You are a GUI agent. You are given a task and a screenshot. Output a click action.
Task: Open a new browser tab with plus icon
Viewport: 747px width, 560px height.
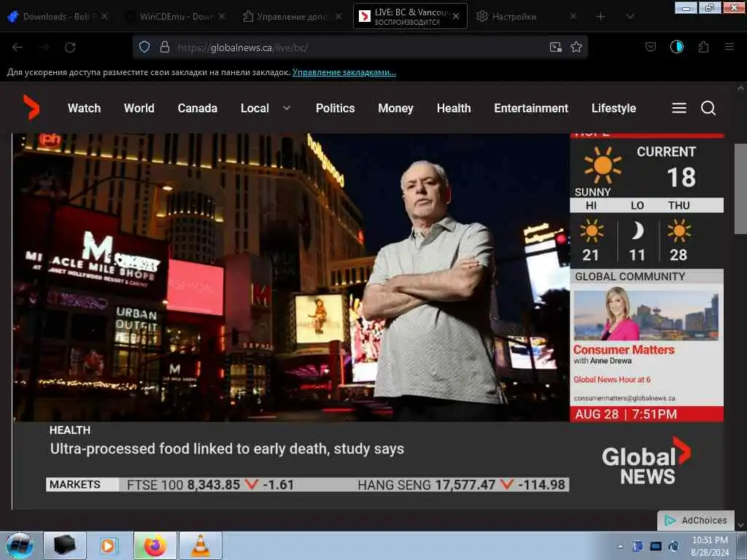point(601,17)
